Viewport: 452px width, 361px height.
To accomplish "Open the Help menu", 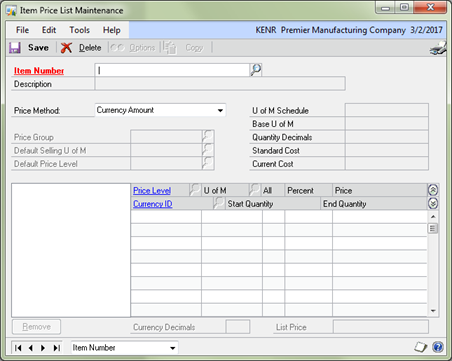I will coord(111,30).
